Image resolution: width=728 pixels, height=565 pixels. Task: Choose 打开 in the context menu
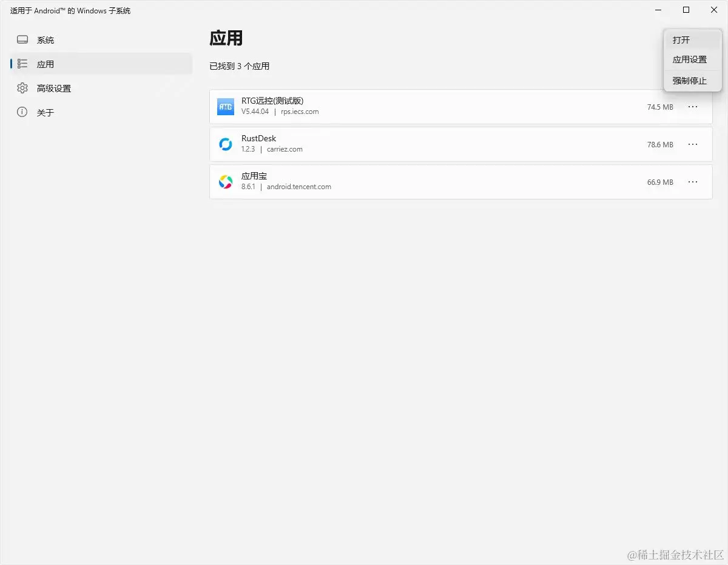(x=693, y=40)
